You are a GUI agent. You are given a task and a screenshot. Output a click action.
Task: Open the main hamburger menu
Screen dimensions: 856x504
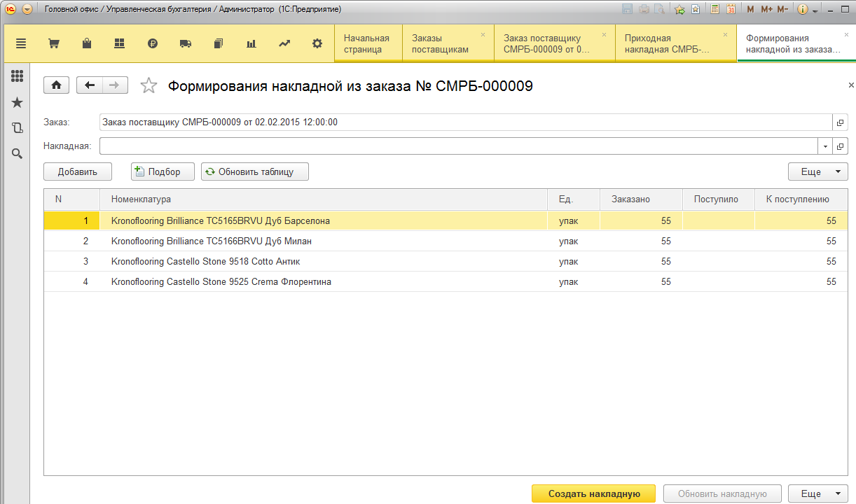(20, 43)
